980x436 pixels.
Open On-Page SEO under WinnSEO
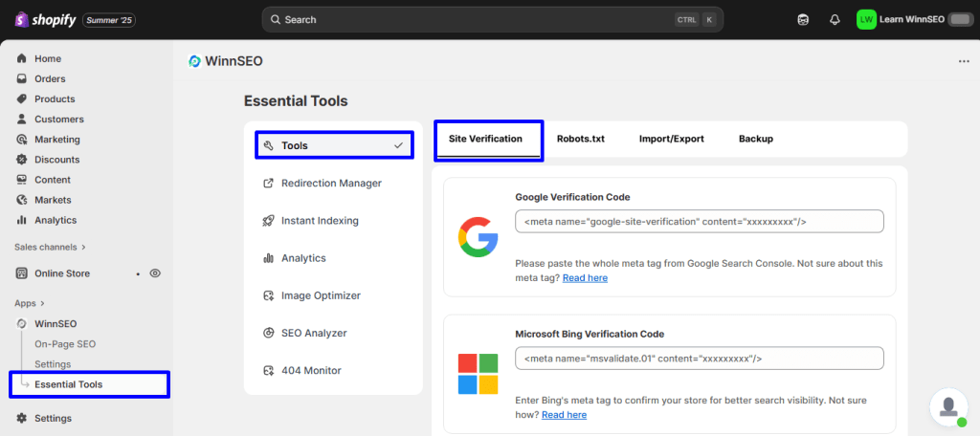pos(65,343)
